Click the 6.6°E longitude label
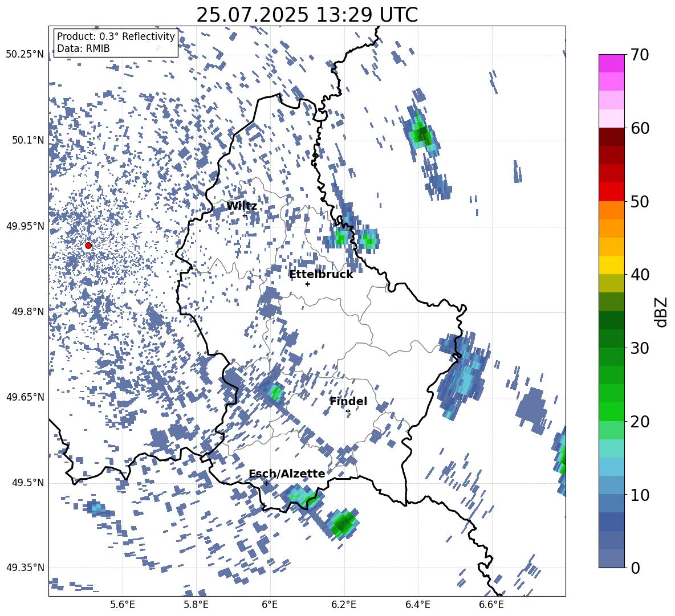This screenshot has width=675, height=616. tap(491, 605)
